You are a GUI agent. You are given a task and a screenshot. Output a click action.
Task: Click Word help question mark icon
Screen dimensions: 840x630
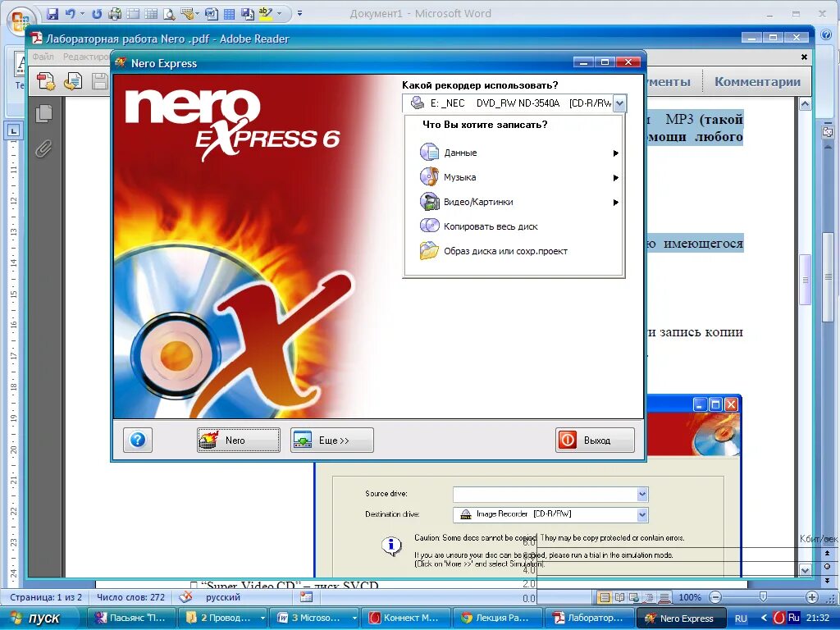(x=825, y=34)
